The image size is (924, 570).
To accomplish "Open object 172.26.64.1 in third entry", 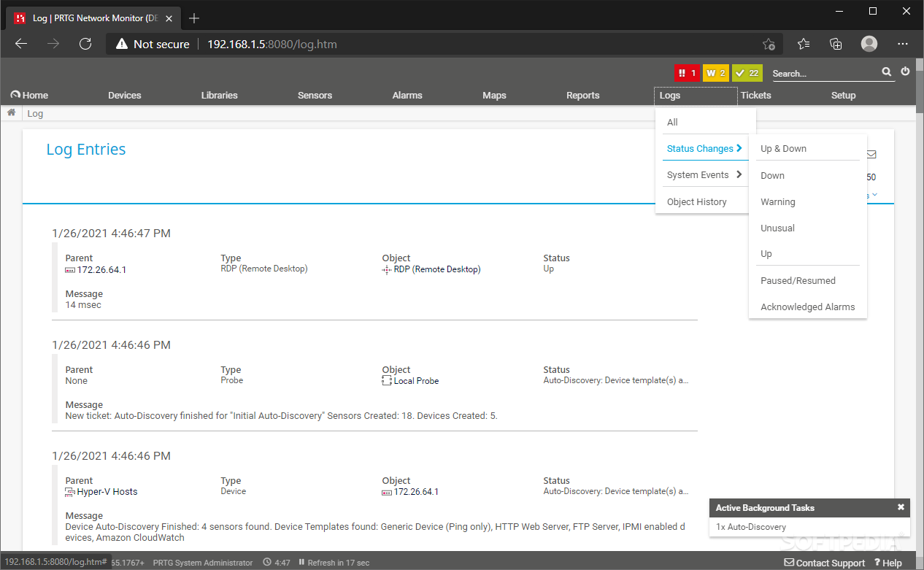I will coord(416,492).
